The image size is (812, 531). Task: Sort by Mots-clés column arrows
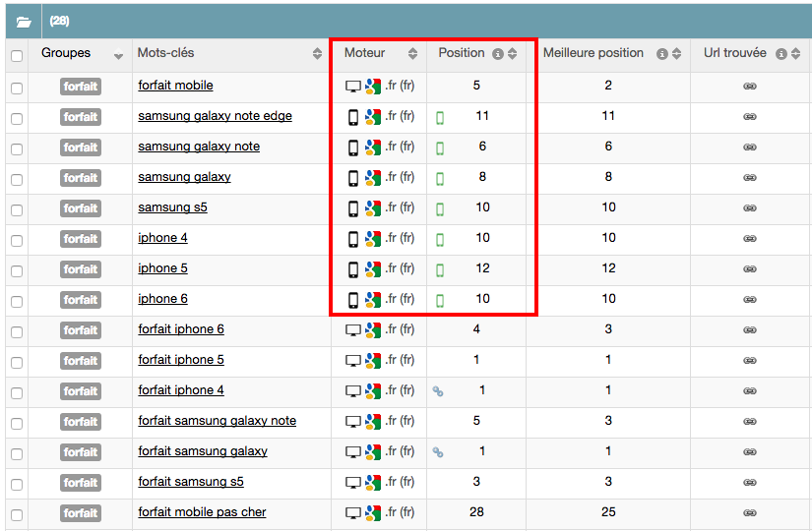(x=317, y=53)
